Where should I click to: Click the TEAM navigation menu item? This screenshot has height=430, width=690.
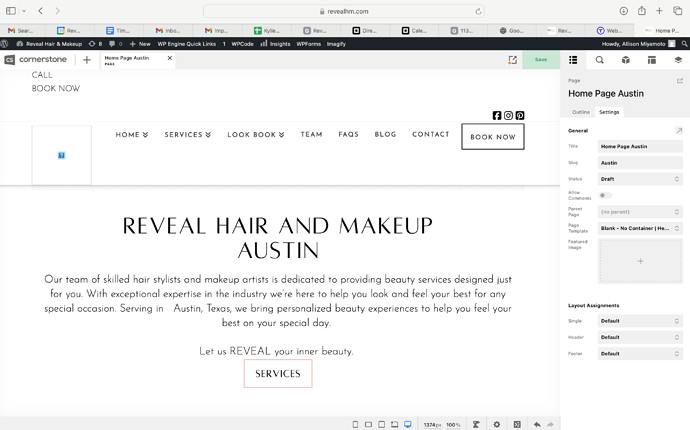(312, 135)
